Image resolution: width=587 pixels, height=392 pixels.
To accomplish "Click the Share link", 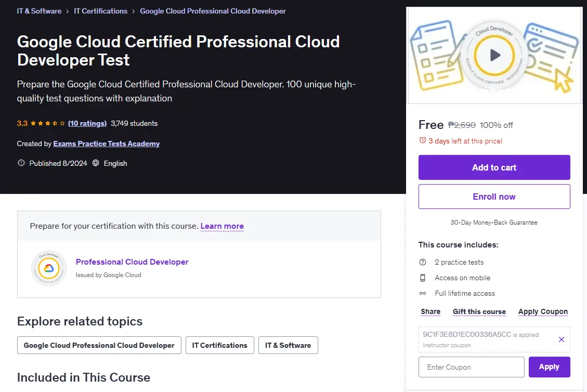I will click(x=431, y=311).
